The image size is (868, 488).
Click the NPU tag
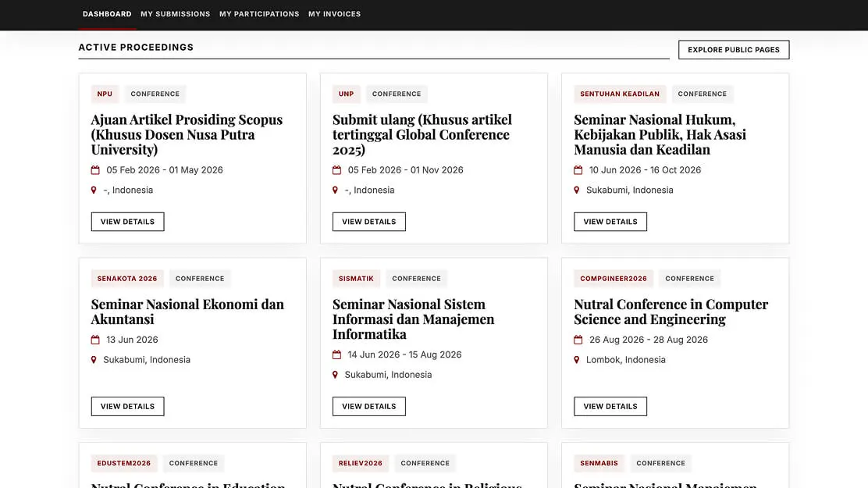pyautogui.click(x=105, y=94)
